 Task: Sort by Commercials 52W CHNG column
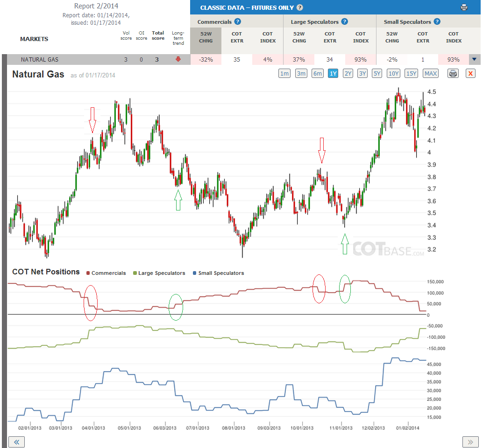[x=206, y=37]
